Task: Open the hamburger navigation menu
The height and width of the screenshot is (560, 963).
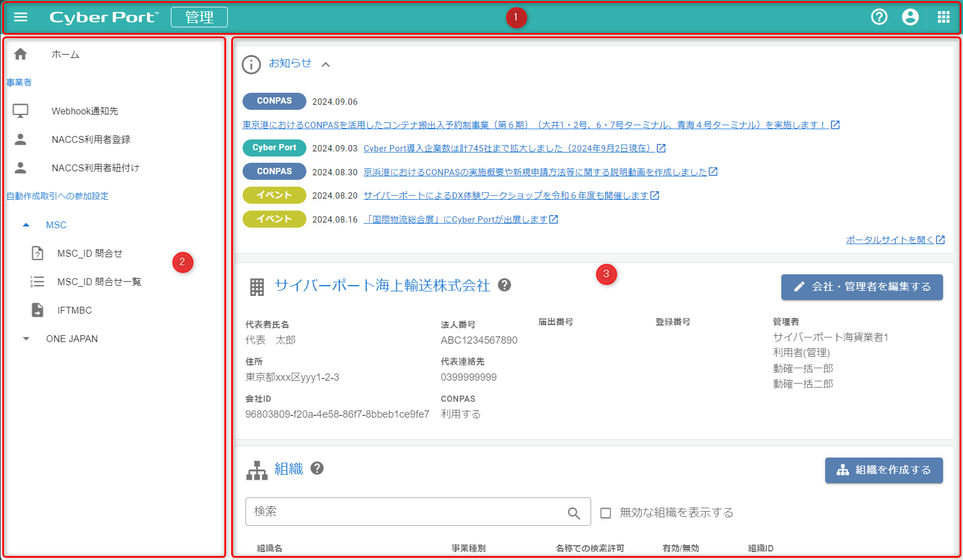Action: click(21, 17)
